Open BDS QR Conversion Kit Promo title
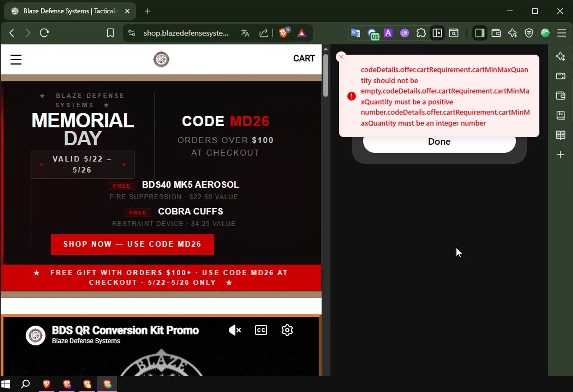573x392 pixels. pos(125,330)
